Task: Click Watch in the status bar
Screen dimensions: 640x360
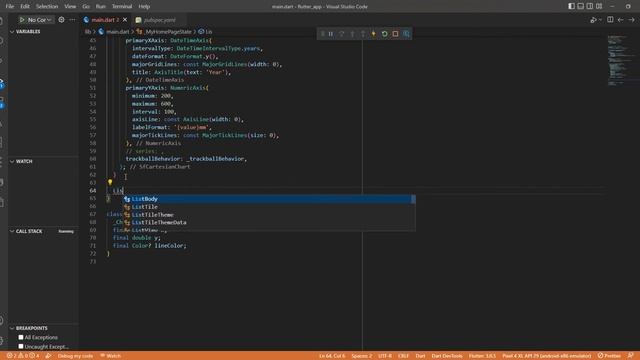Action: pyautogui.click(x=111, y=356)
